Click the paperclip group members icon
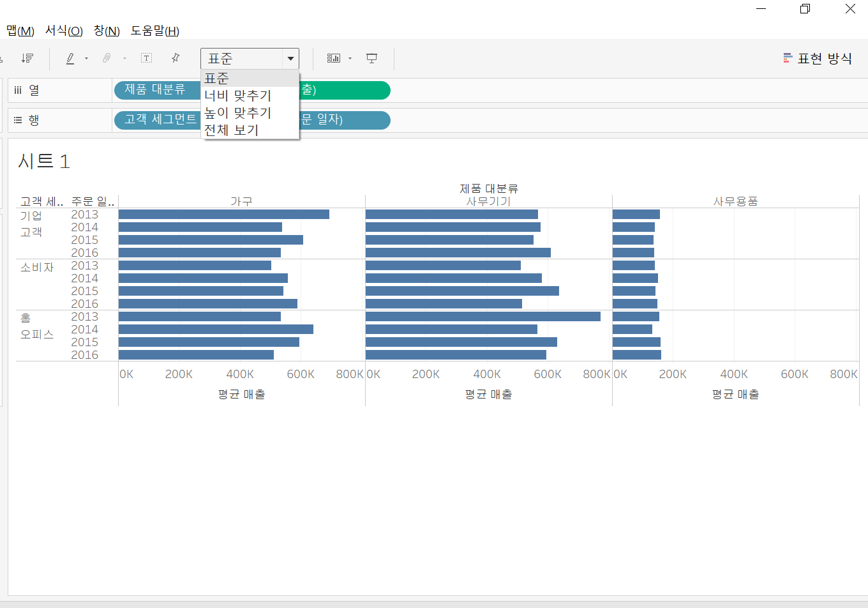The height and width of the screenshot is (608, 868). [107, 58]
